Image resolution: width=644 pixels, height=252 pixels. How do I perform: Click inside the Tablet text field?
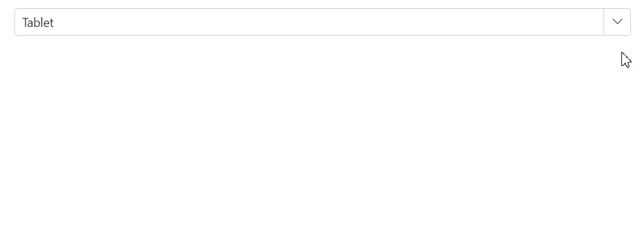click(309, 22)
